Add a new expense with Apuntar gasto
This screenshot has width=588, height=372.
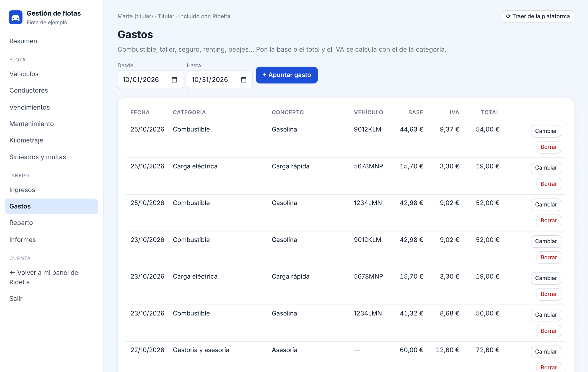[287, 75]
